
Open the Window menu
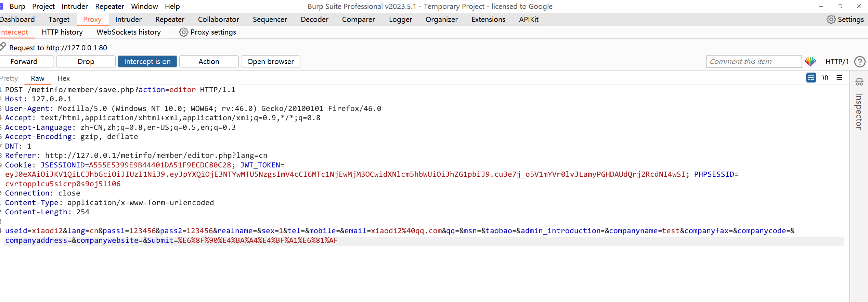(x=144, y=7)
